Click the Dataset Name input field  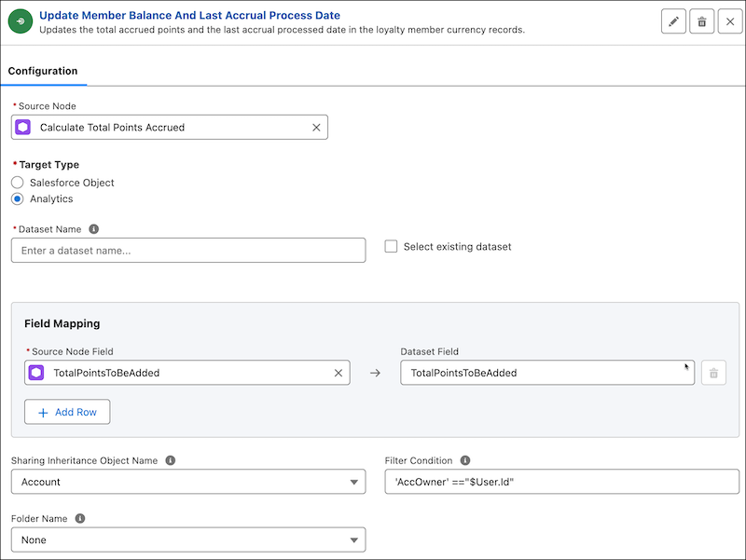click(188, 250)
